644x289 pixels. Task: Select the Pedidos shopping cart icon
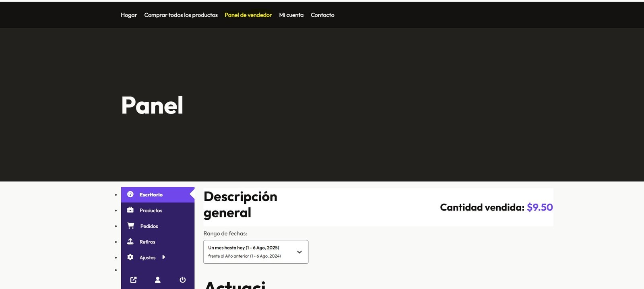131,226
